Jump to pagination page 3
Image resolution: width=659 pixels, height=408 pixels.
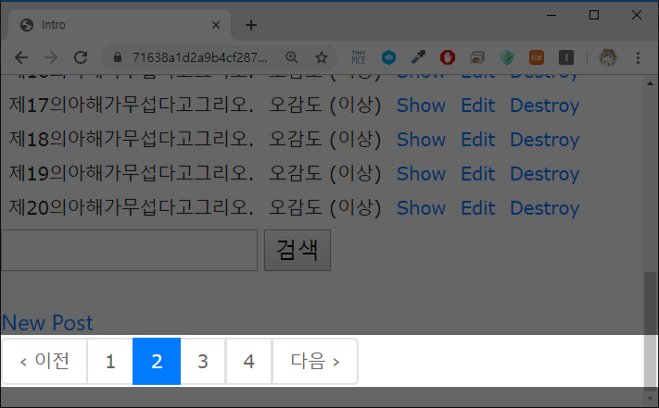[203, 361]
